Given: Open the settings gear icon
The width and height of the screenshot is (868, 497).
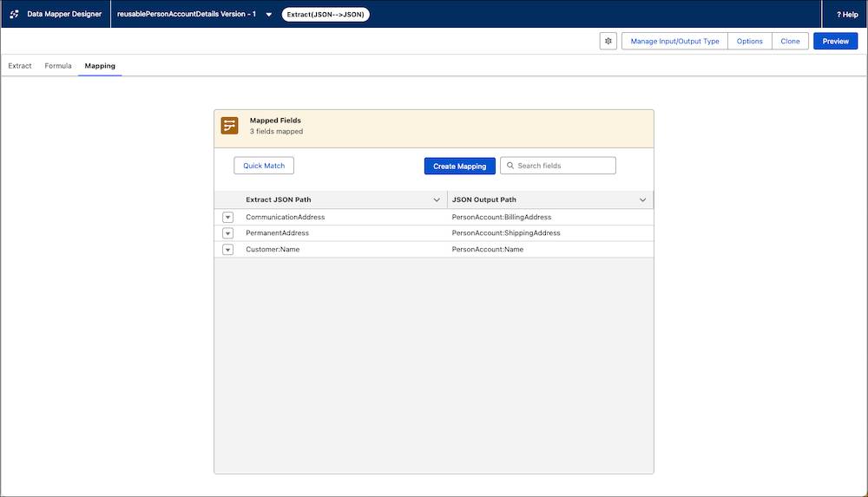Looking at the screenshot, I should coord(608,41).
